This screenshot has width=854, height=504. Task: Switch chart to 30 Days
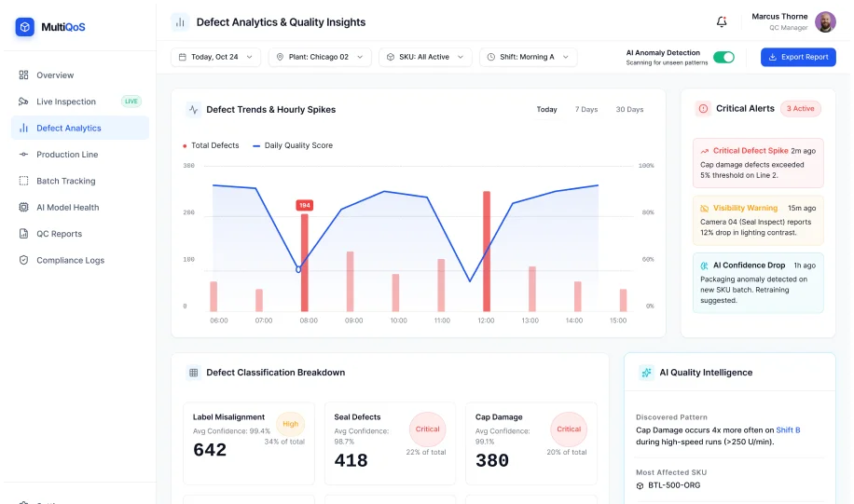[629, 109]
